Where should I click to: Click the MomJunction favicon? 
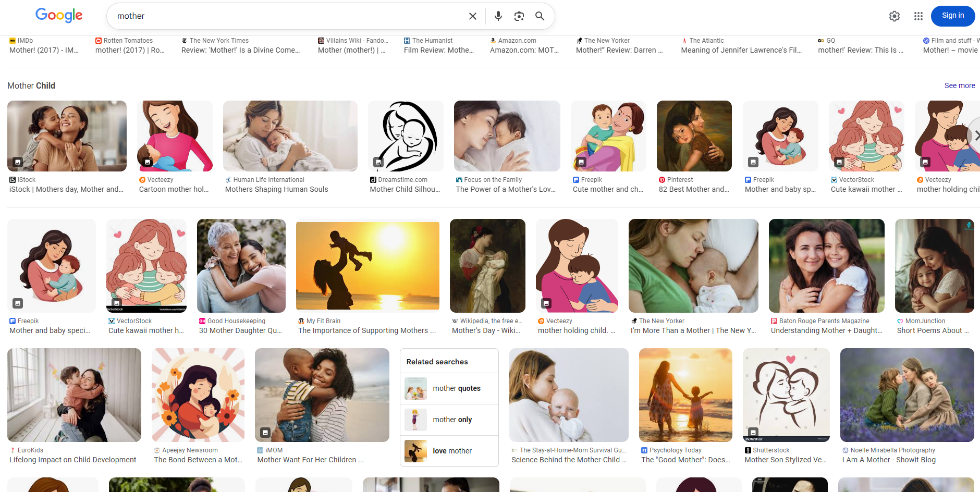point(900,321)
